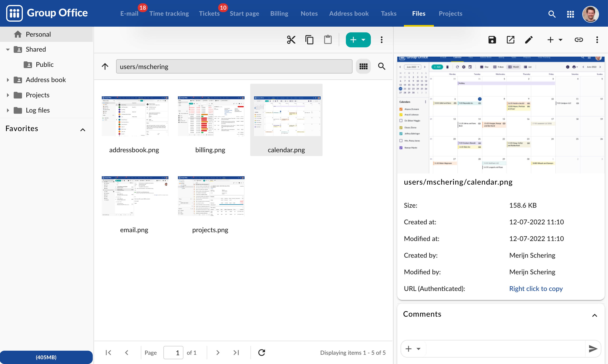The image size is (608, 364).
Task: Click the Right click to copy link
Action: click(536, 288)
